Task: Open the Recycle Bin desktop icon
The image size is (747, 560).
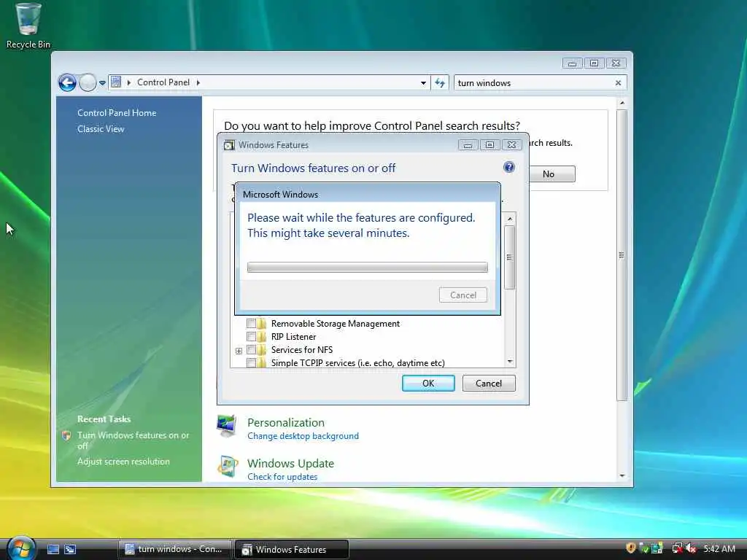Action: pyautogui.click(x=28, y=26)
